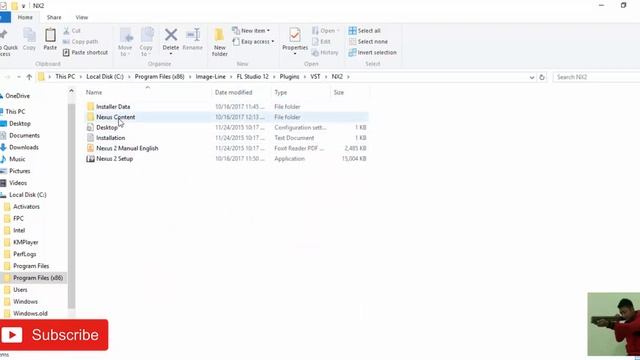The image size is (640, 360).
Task: Click navigation pane scroll up arrow
Action: click(x=71, y=91)
